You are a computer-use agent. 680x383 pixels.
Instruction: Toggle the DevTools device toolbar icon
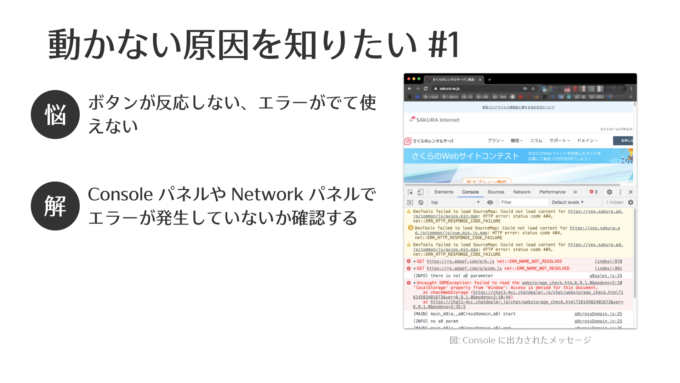[x=420, y=192]
